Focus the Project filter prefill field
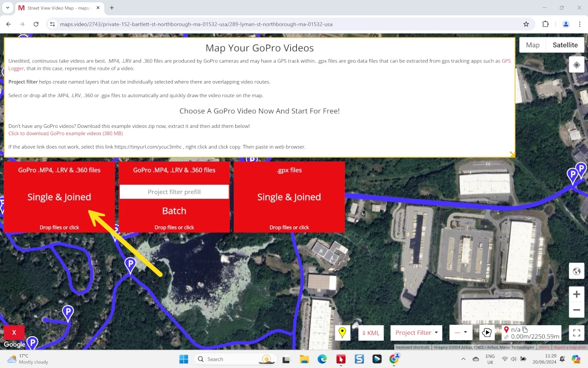The width and height of the screenshot is (588, 368). (x=174, y=192)
